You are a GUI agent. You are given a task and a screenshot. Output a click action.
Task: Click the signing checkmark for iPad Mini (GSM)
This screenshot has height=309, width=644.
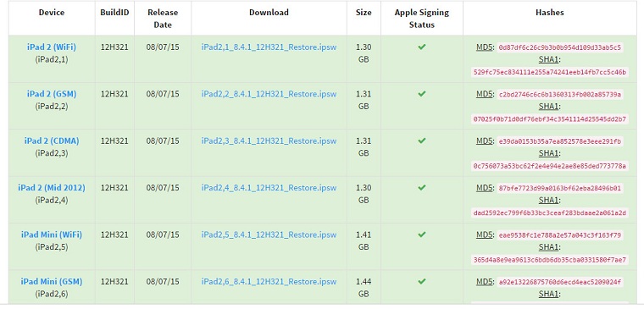421,282
